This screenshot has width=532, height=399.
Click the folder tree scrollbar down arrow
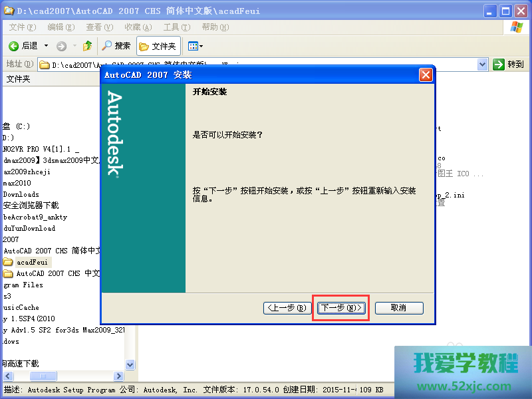click(x=130, y=365)
